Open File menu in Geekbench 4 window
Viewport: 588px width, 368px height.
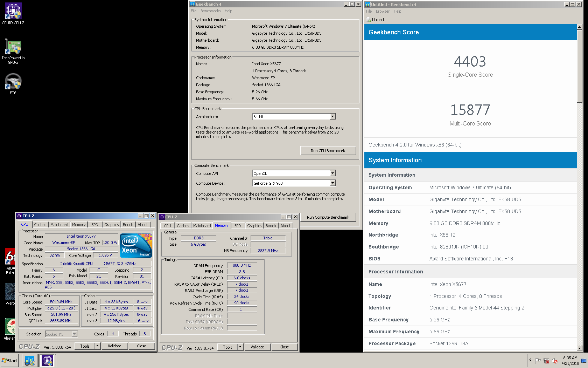194,11
